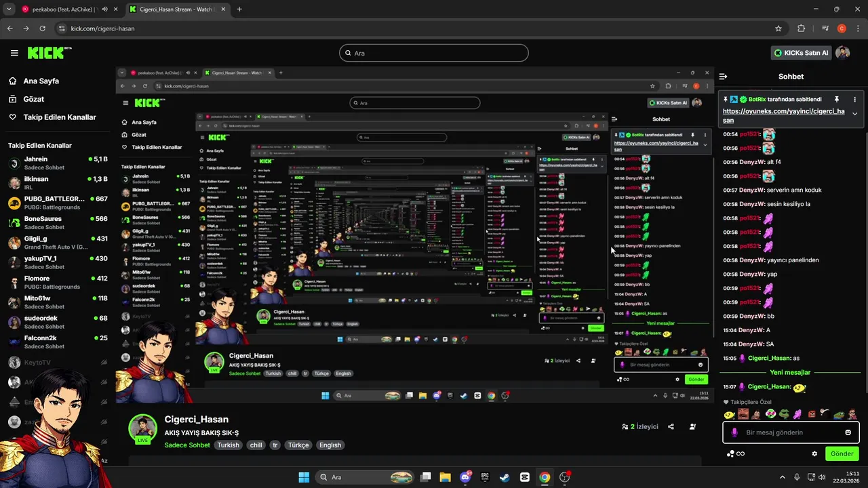Select the English tag
The image size is (868, 488).
[x=330, y=445]
